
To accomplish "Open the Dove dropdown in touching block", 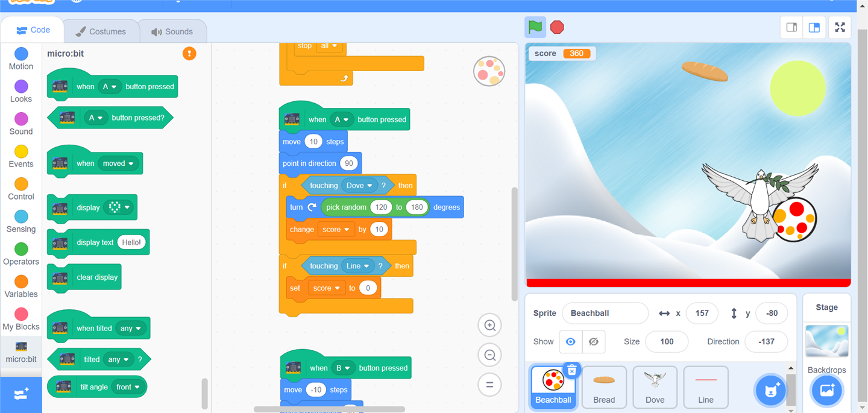I will point(369,186).
